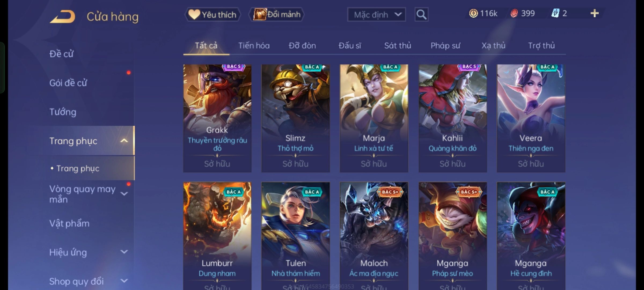Open the search magnifier icon
The height and width of the screenshot is (290, 644).
(421, 15)
